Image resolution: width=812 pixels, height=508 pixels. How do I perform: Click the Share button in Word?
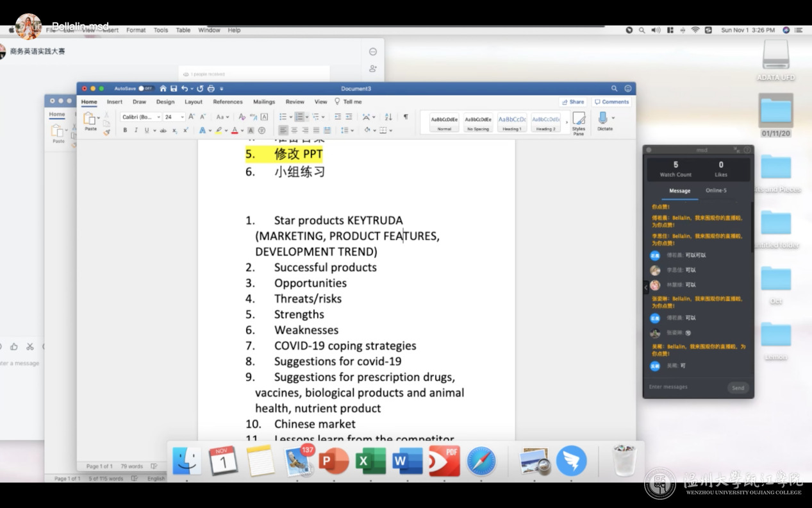pos(573,102)
